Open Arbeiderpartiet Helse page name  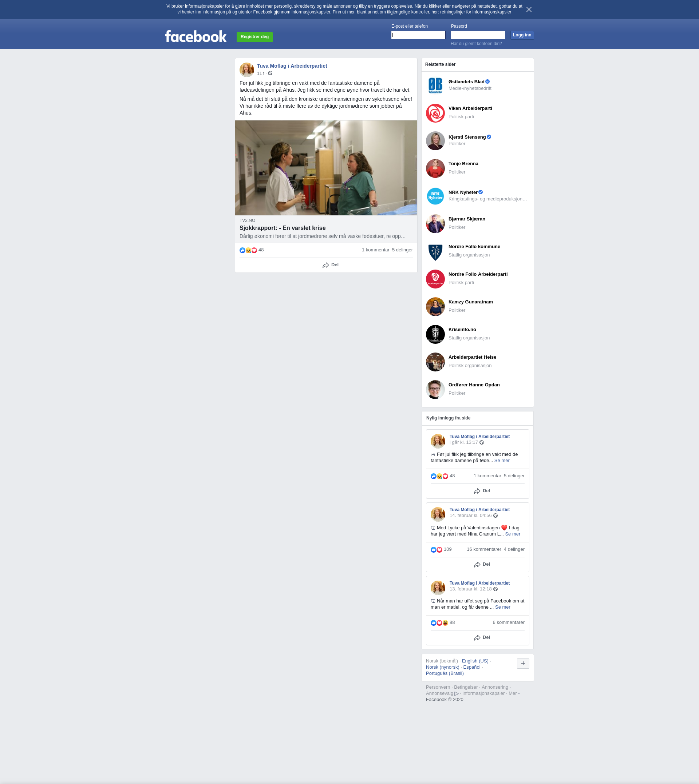[472, 357]
